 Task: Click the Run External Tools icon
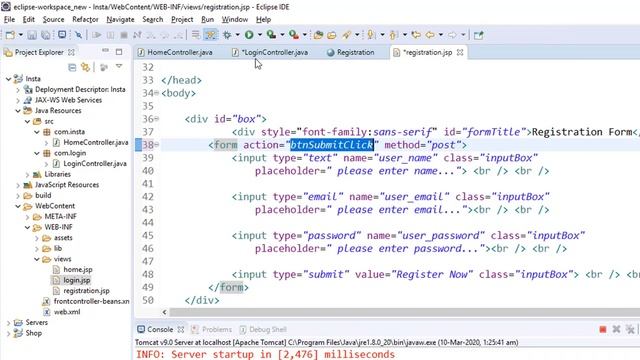coord(293,35)
